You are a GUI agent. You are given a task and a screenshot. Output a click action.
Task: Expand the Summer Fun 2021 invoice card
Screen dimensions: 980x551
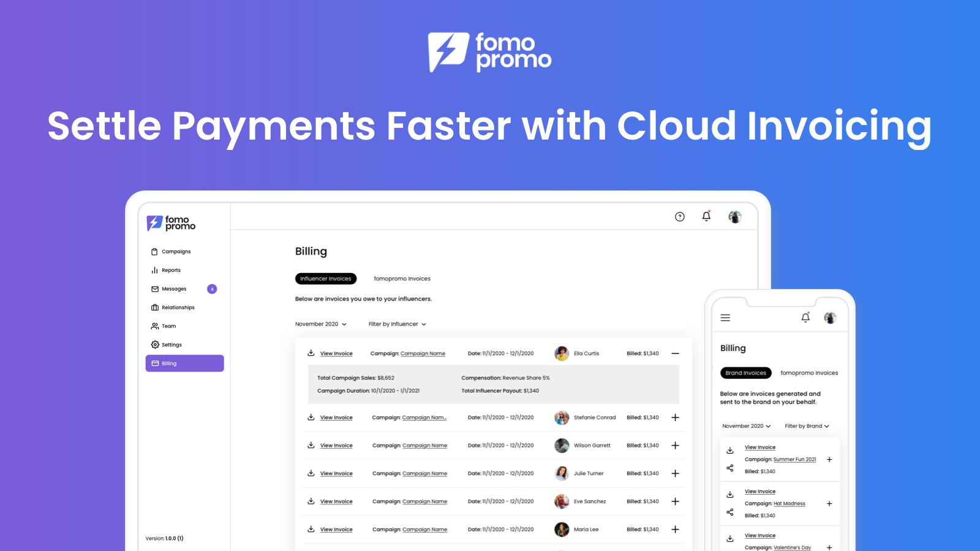point(829,459)
